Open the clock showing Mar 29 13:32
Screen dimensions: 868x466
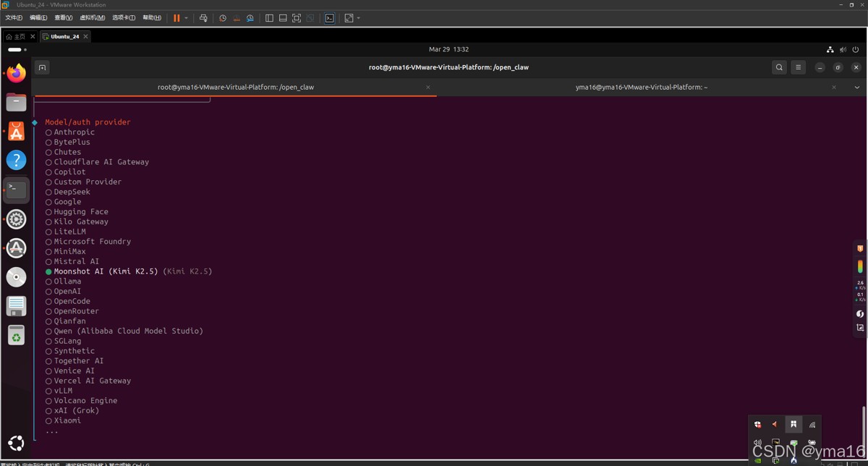[x=448, y=49]
